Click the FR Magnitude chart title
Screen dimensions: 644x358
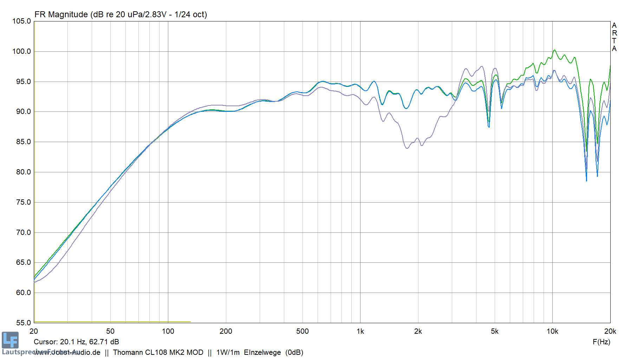coord(121,14)
